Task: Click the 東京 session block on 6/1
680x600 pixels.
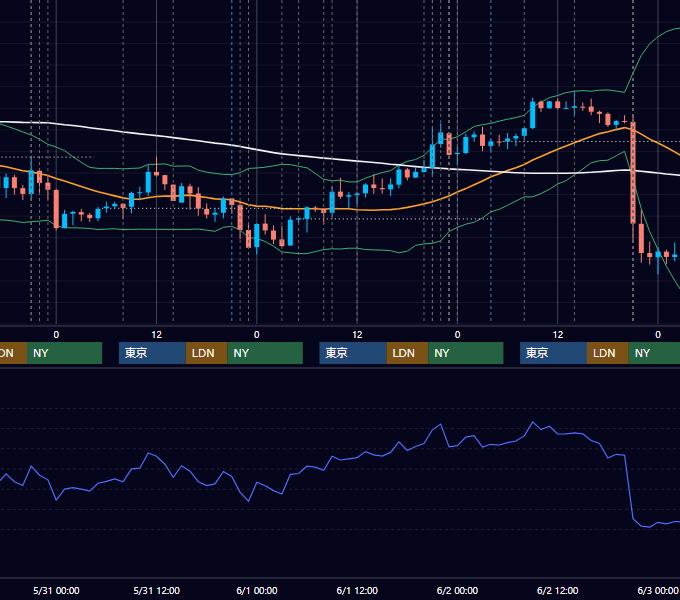Action: 353,353
